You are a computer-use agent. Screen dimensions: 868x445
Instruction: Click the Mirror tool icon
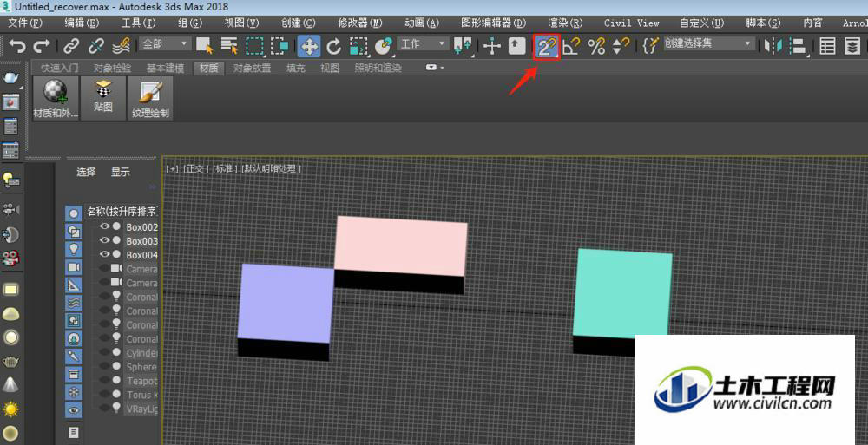click(x=773, y=45)
